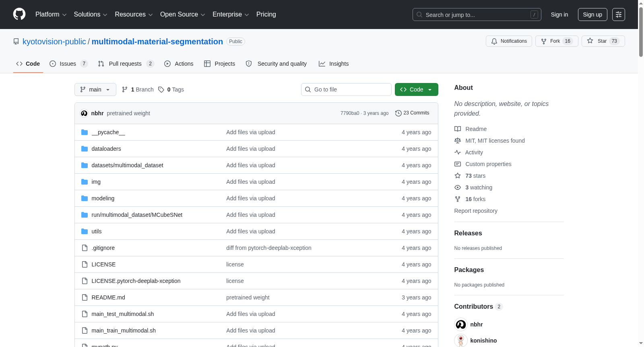Click the Sign up button
Image resolution: width=644 pixels, height=347 pixels.
[592, 15]
